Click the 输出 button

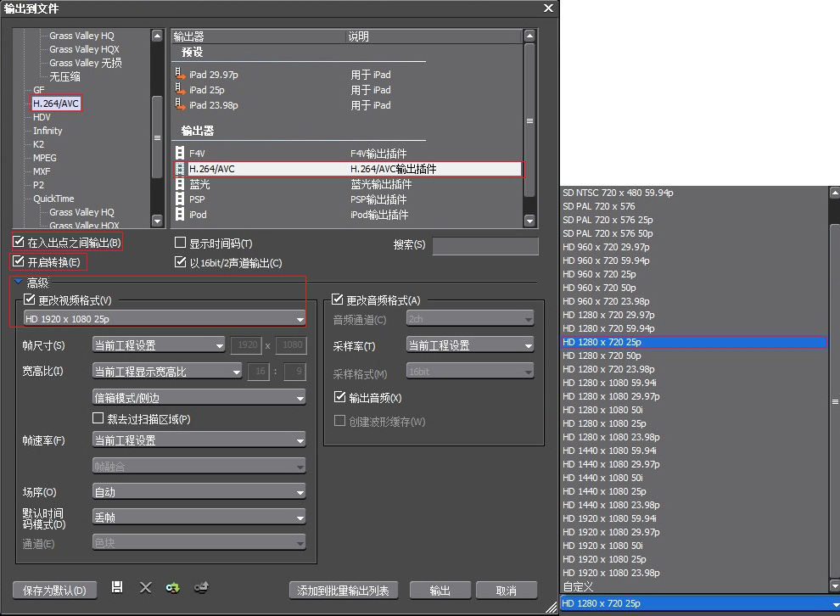(440, 591)
